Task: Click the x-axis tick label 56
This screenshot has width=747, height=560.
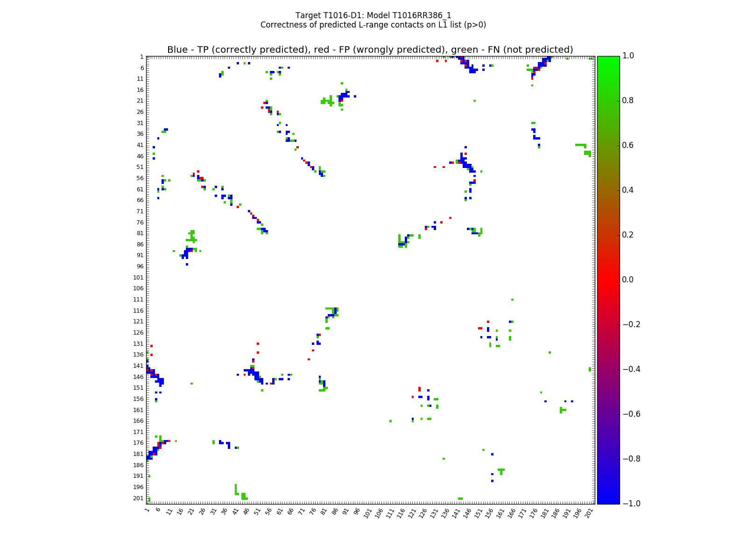Action: 268,512
